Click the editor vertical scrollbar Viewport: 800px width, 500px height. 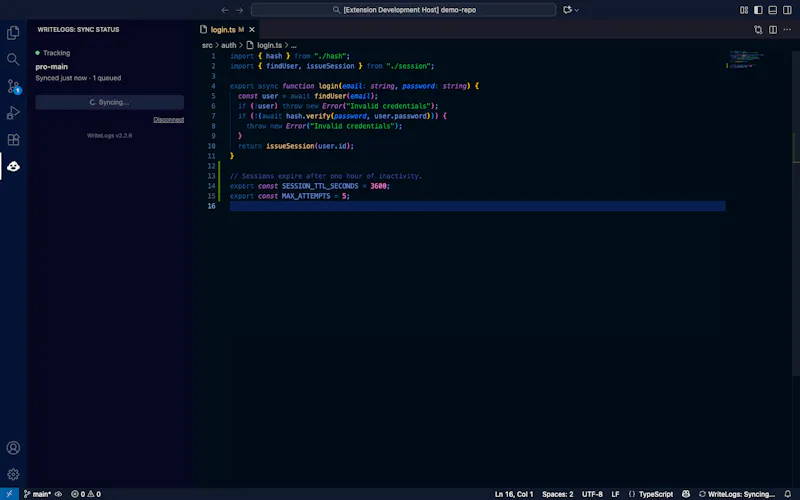(796, 213)
